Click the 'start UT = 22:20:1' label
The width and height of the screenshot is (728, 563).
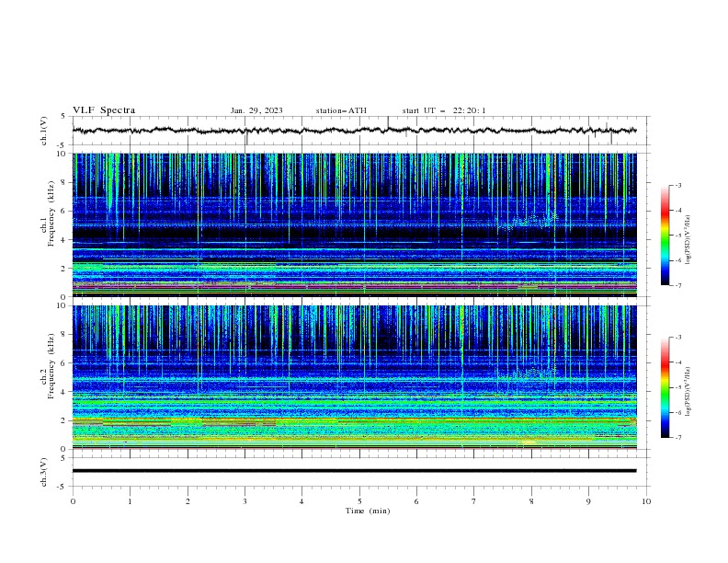click(x=444, y=110)
